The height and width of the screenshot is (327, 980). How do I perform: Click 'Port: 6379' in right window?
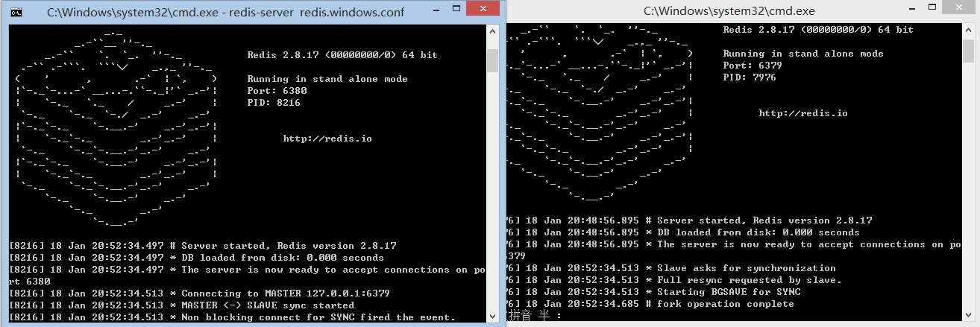[x=753, y=66]
